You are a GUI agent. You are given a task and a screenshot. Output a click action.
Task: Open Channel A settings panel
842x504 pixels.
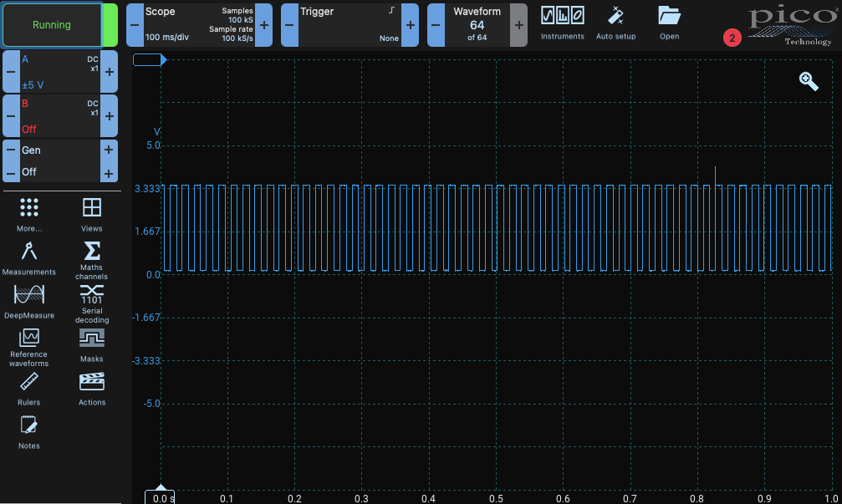tap(60, 72)
